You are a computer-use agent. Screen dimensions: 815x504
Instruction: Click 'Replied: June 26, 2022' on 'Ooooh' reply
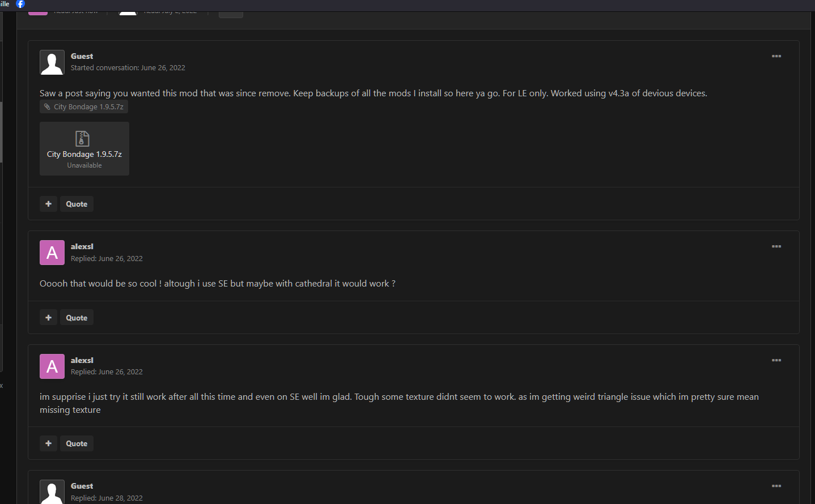[107, 258]
